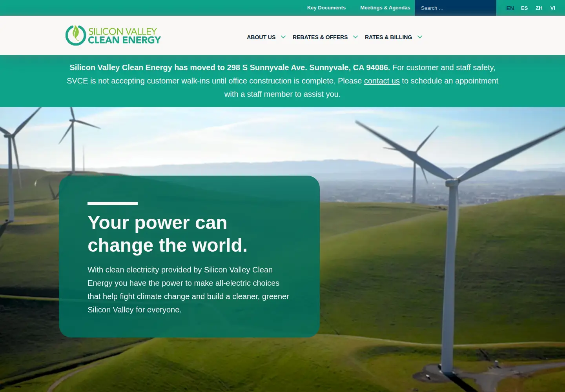
Task: Click the bold address notice in the banner
Action: pyautogui.click(x=230, y=67)
